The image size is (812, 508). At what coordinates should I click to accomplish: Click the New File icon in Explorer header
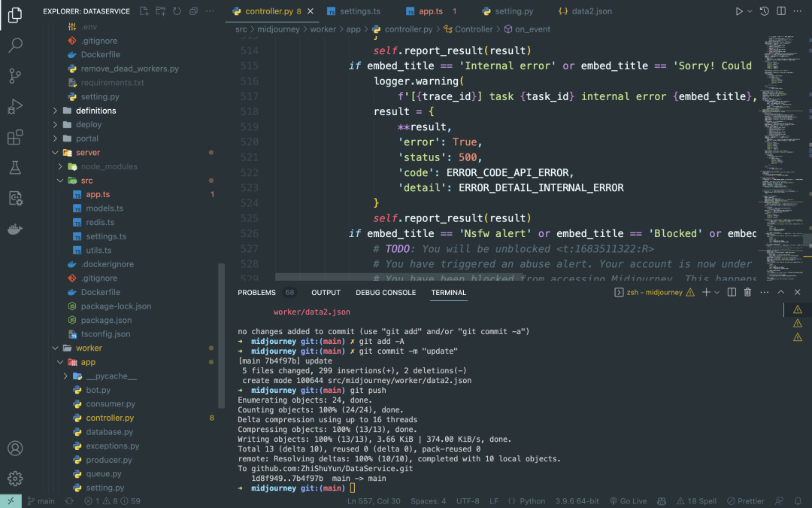(144, 11)
